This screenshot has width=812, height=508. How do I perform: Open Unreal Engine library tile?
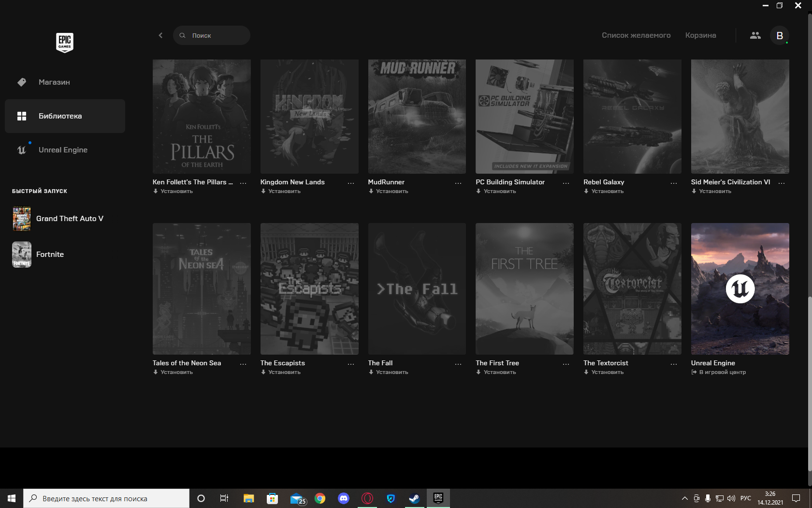740,289
